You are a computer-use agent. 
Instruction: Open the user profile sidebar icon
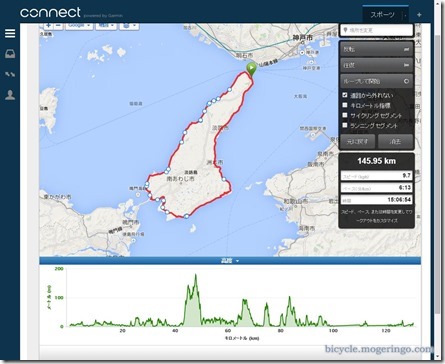point(10,95)
